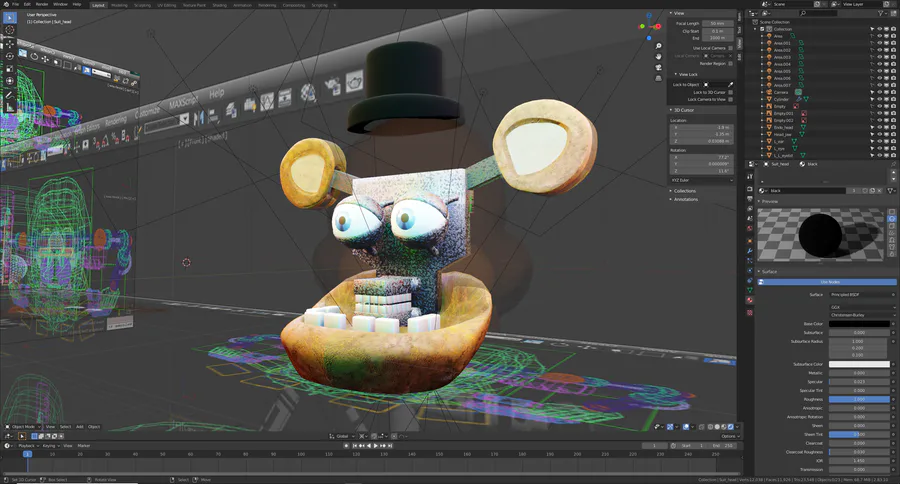The height and width of the screenshot is (484, 900).
Task: Click the Subsurface Color swatch
Action: pos(859,364)
